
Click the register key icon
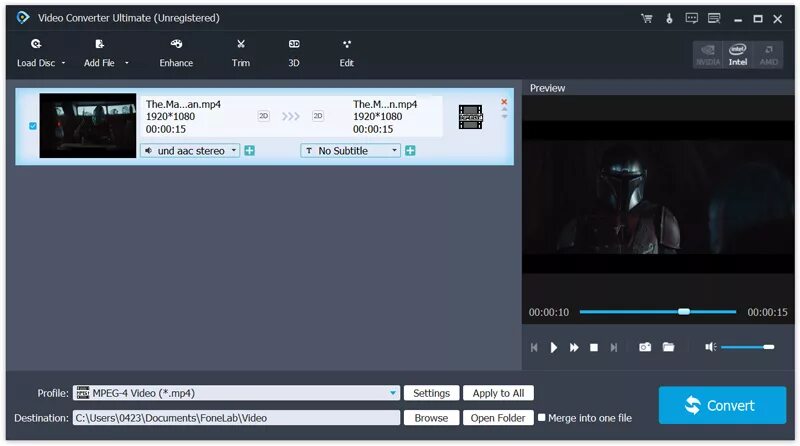(x=669, y=19)
